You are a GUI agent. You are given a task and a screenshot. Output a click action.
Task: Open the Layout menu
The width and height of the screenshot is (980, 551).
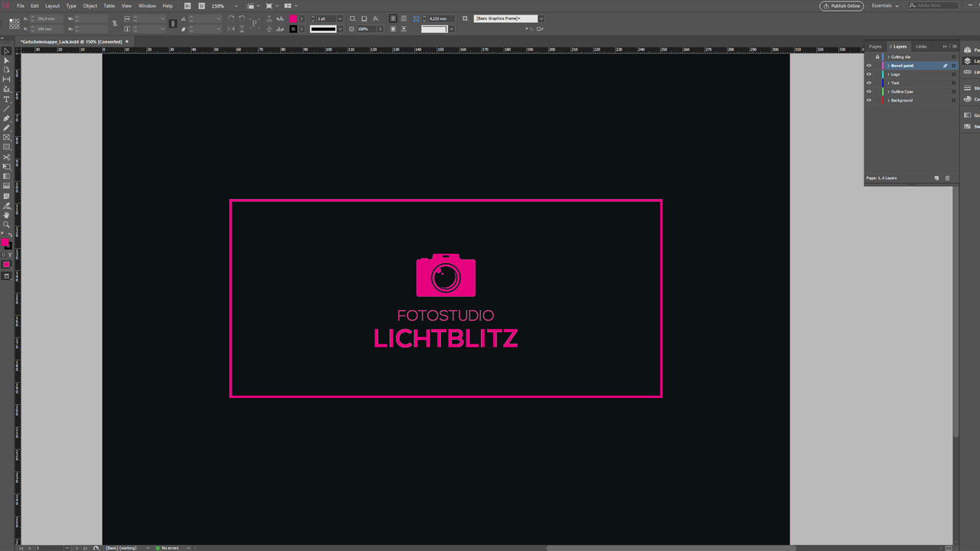tap(52, 5)
